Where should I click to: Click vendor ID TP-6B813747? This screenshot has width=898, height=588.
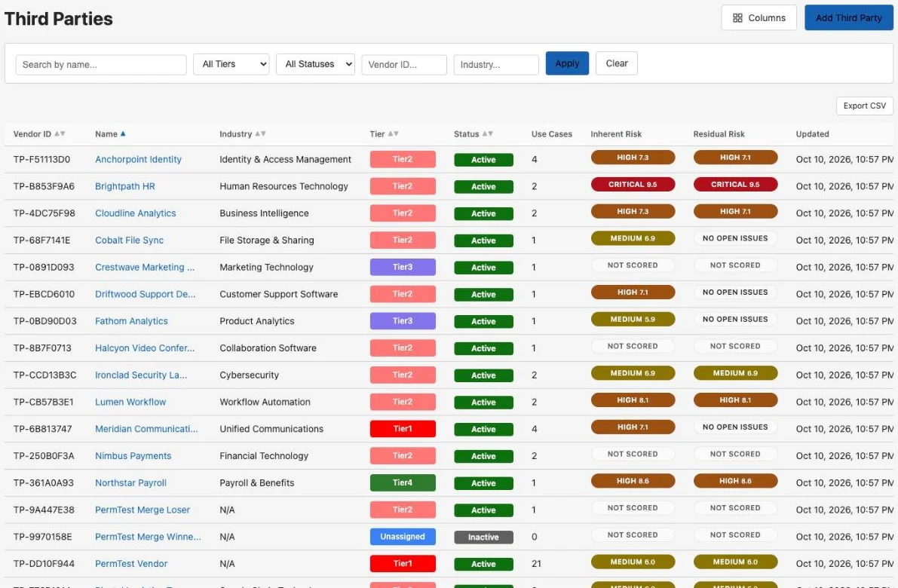[x=42, y=429]
